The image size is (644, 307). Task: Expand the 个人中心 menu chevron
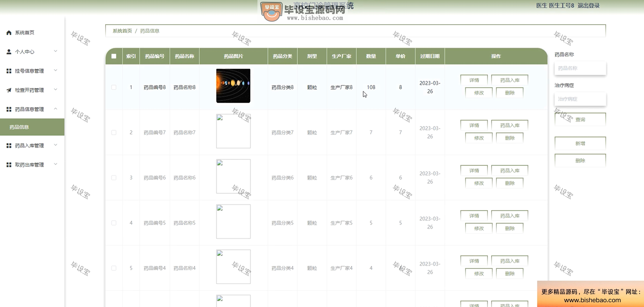[55, 51]
